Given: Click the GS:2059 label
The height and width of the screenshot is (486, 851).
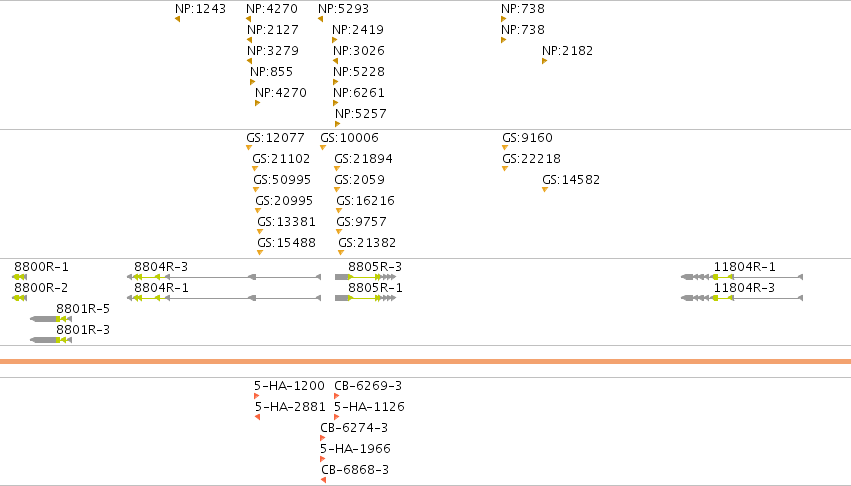Looking at the screenshot, I should click(359, 180).
